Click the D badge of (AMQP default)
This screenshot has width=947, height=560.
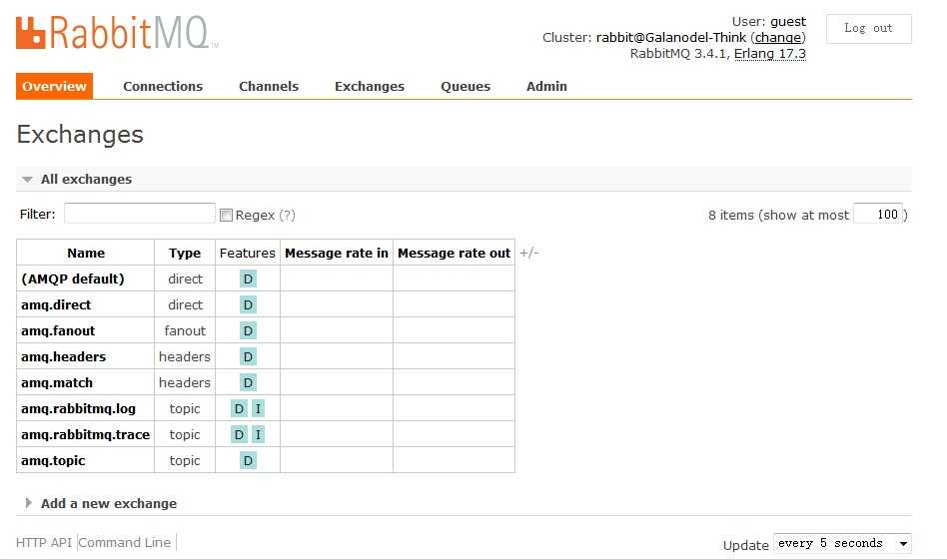tap(248, 279)
